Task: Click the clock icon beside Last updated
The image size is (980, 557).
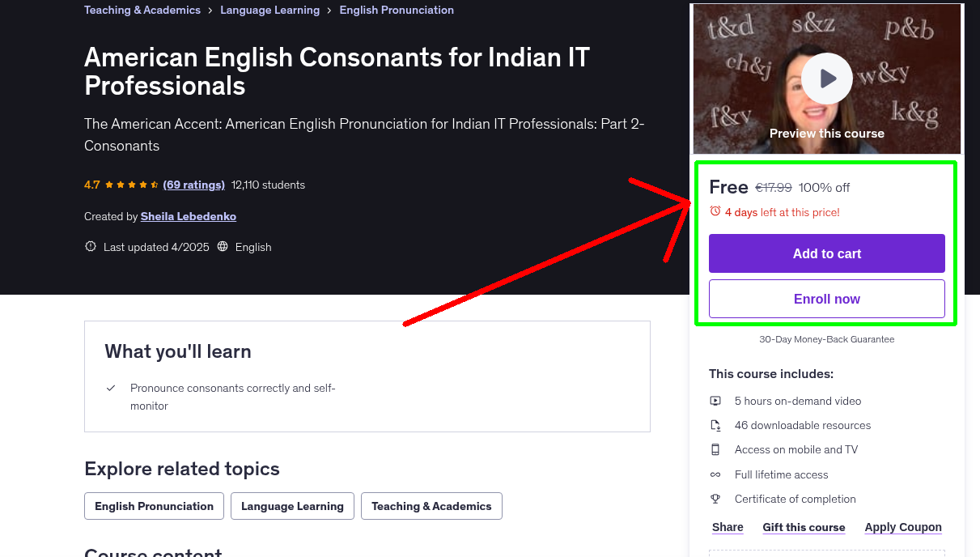Action: 90,246
